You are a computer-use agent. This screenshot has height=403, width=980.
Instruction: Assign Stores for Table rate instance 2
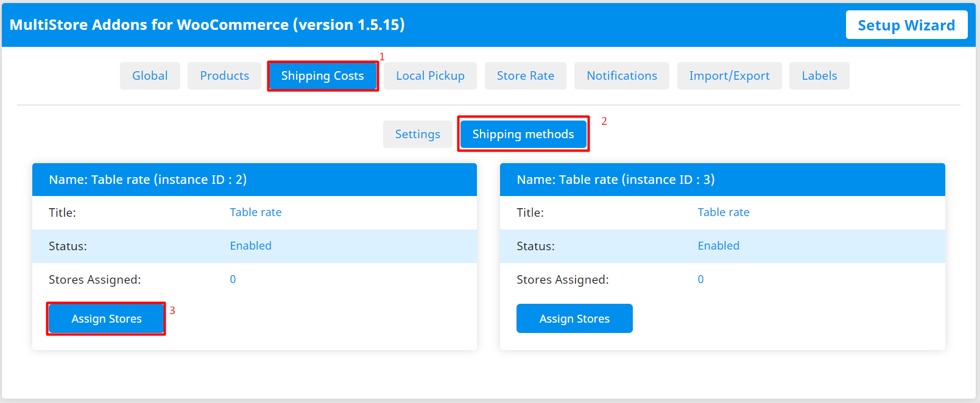(x=107, y=318)
